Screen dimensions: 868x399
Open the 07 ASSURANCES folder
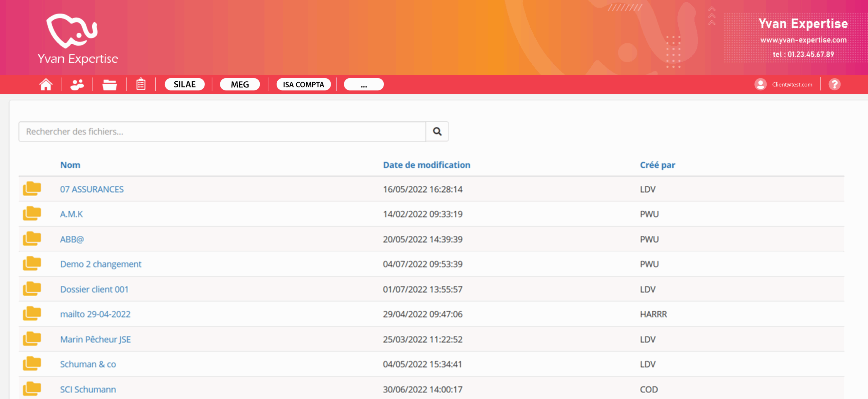[92, 189]
